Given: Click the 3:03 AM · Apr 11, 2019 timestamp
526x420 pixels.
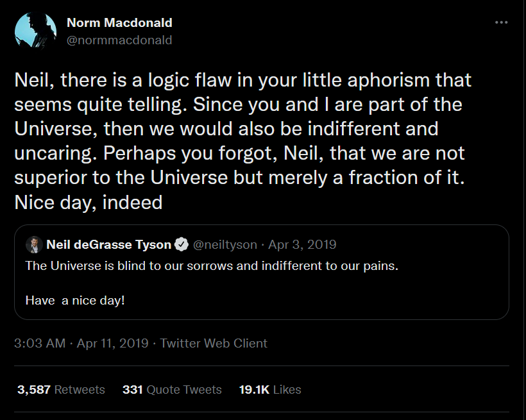Looking at the screenshot, I should pos(81,343).
